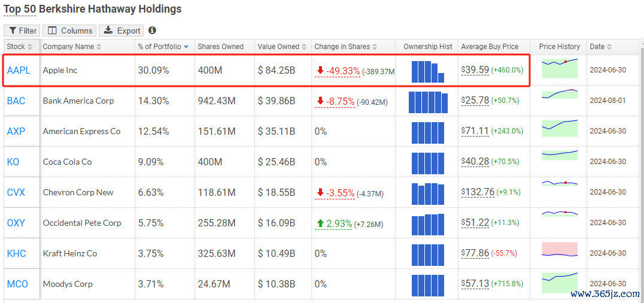
Task: Open the MCO ticker link
Action: [18, 284]
